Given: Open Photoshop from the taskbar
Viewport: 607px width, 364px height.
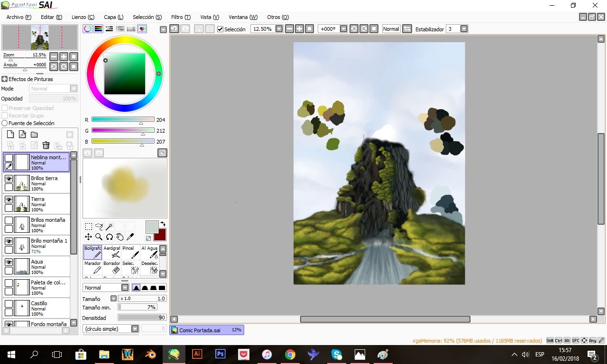Looking at the screenshot, I should pyautogui.click(x=220, y=354).
